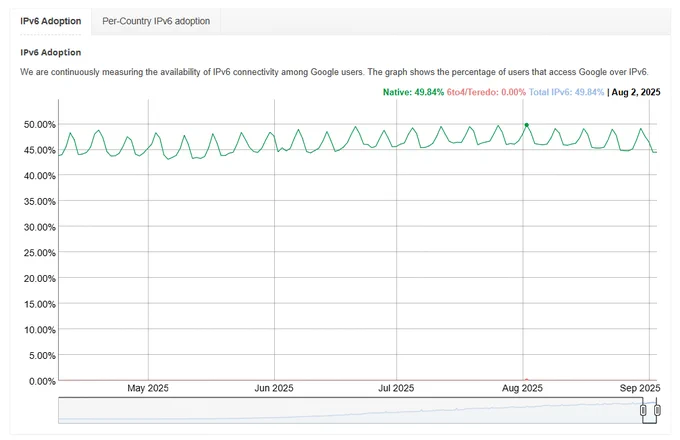Grab the right range selector handle
Viewport: 680px width, 440px height.
657,410
